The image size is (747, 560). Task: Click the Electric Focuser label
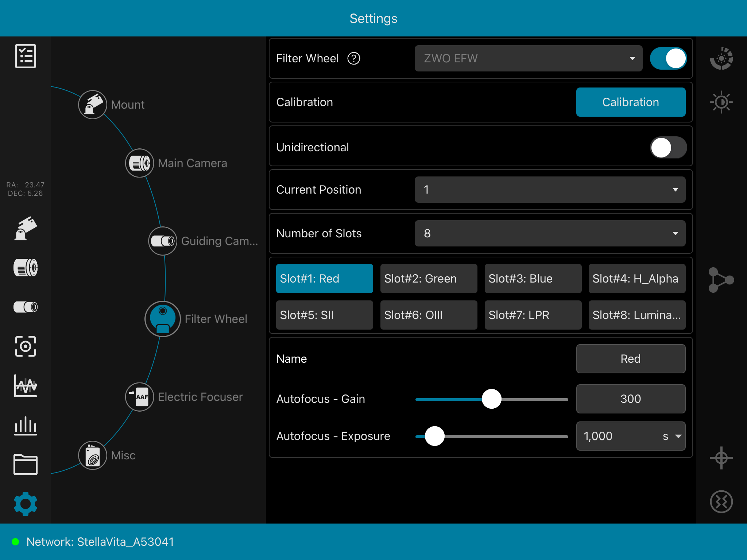200,397
